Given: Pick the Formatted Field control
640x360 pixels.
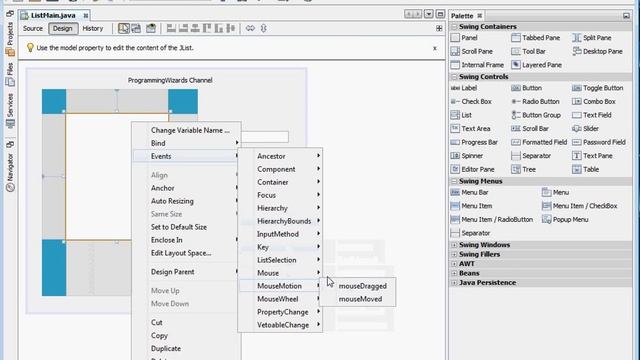Looking at the screenshot, I should (539, 142).
